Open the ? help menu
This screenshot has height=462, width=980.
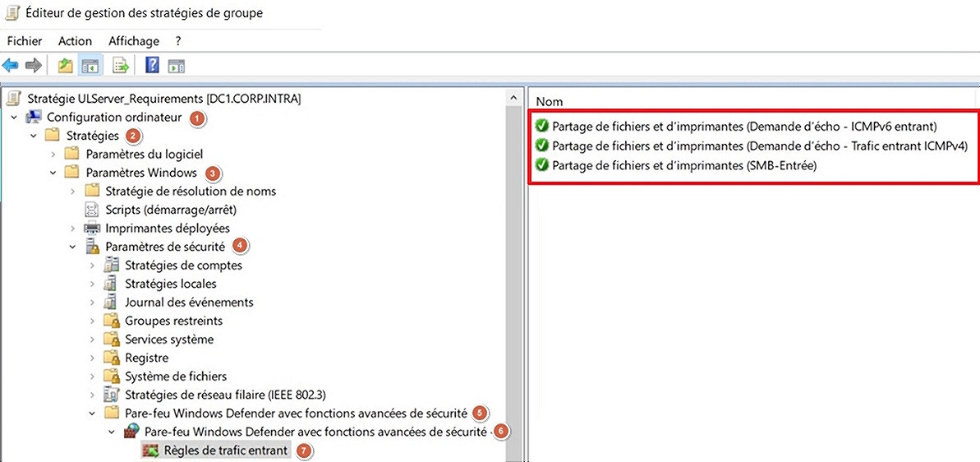tap(178, 41)
